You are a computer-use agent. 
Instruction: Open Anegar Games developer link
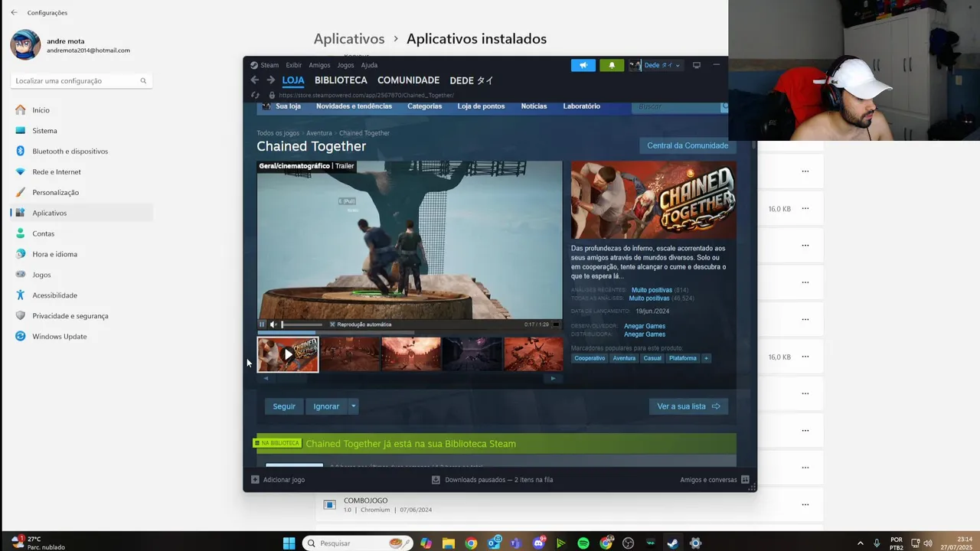click(645, 326)
